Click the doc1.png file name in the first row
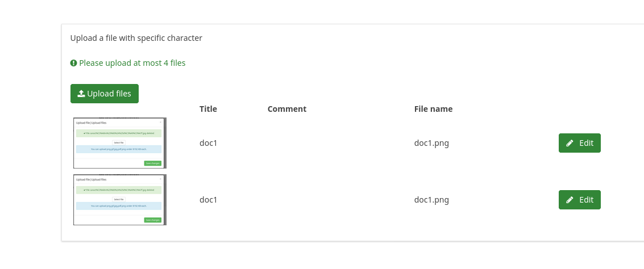 [x=431, y=143]
